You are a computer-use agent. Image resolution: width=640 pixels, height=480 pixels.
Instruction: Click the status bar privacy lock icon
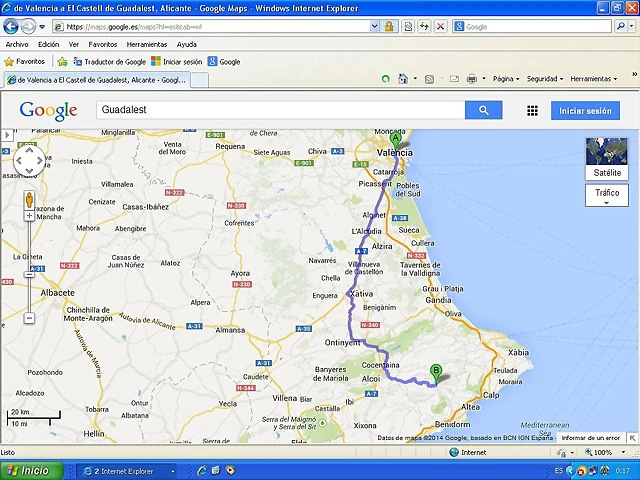pos(562,453)
